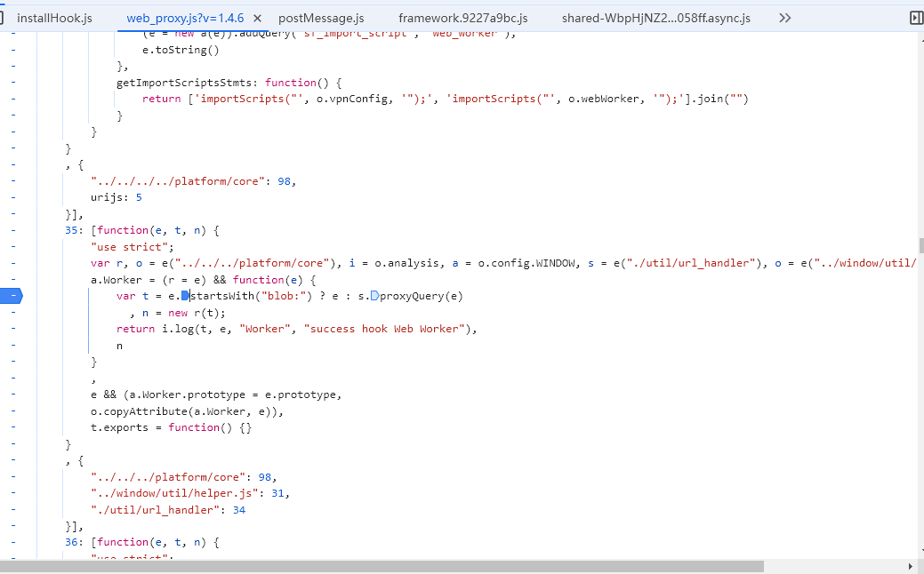Click the web_proxy.js?v=1.4.6 tab label

tap(185, 18)
